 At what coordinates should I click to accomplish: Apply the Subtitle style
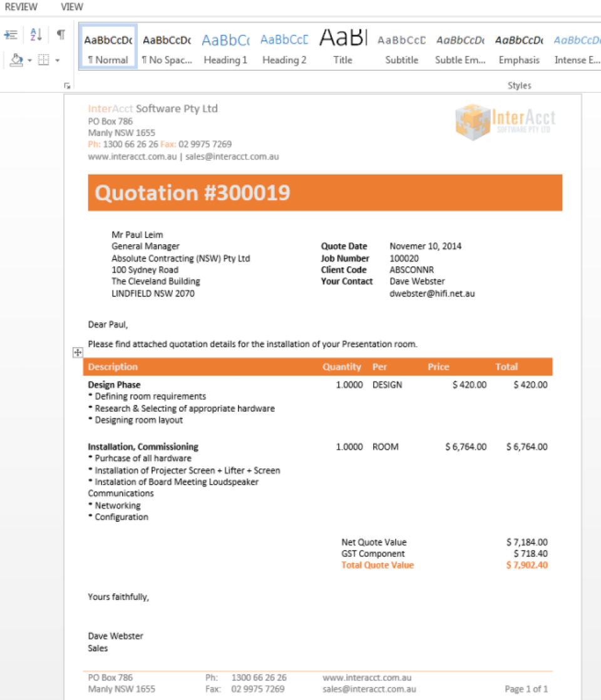click(x=401, y=48)
